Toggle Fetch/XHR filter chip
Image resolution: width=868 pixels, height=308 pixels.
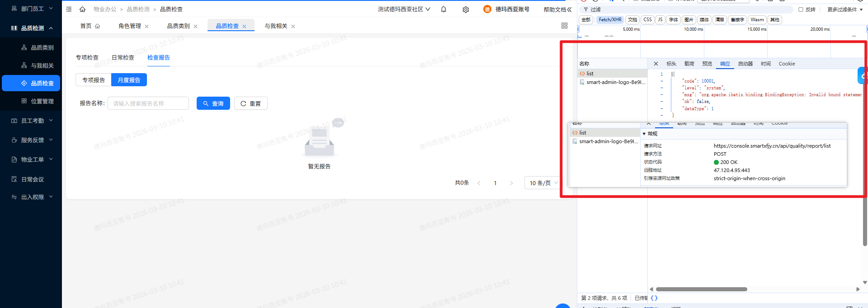click(610, 20)
